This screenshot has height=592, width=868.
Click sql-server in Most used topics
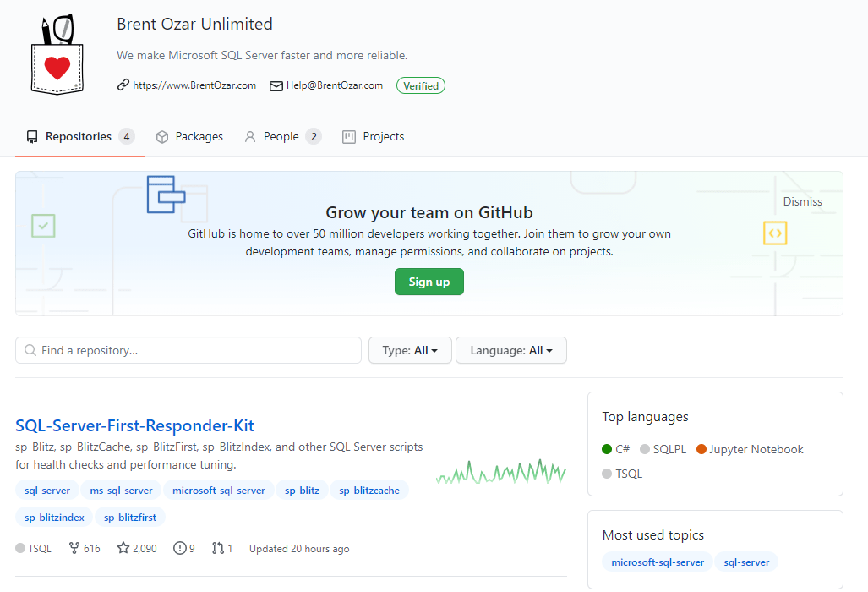(x=746, y=562)
